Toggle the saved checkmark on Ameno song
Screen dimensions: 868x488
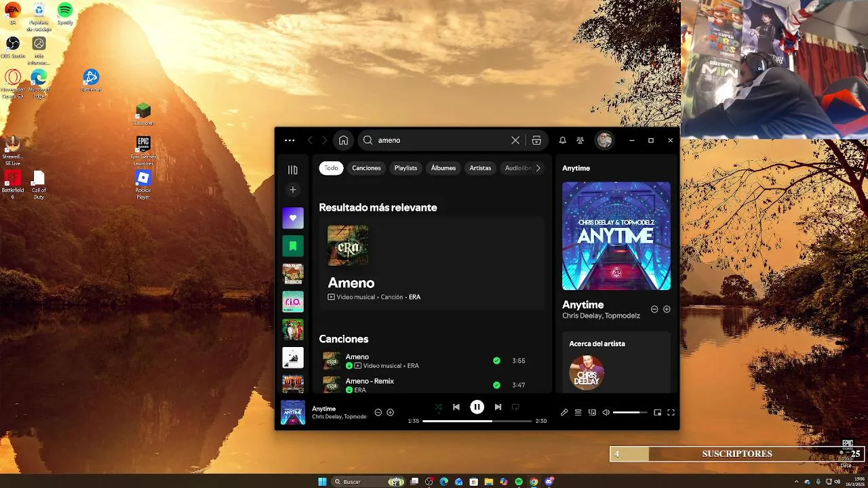pyautogui.click(x=496, y=361)
